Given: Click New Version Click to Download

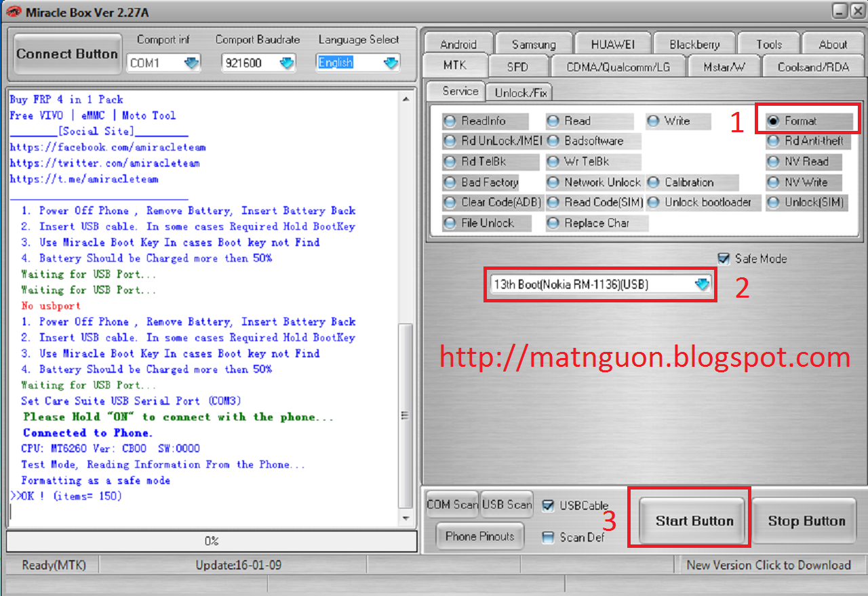Looking at the screenshot, I should [x=768, y=565].
